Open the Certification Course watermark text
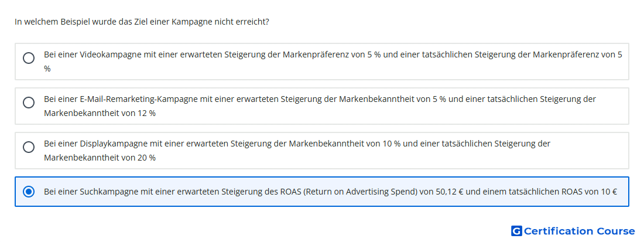 point(579,231)
